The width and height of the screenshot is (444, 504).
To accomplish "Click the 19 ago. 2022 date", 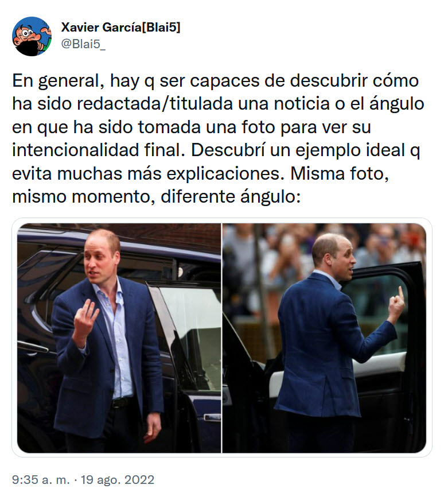I will pos(118,480).
